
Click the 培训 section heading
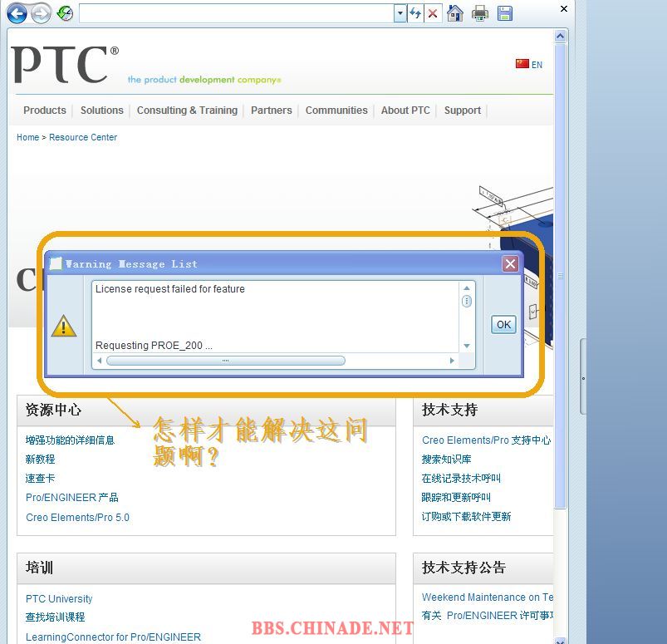click(x=39, y=568)
